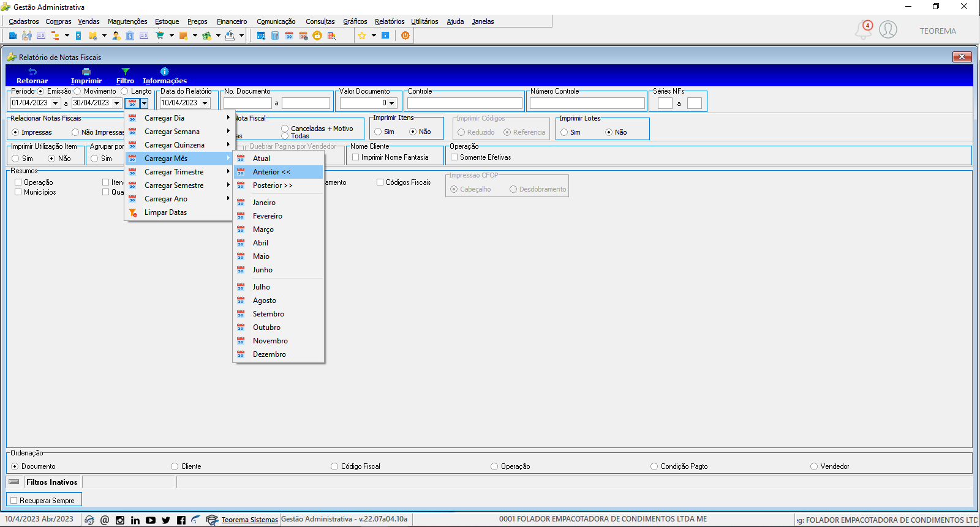Click the green money toolbar icon
Image resolution: width=980 pixels, height=527 pixels.
click(207, 36)
